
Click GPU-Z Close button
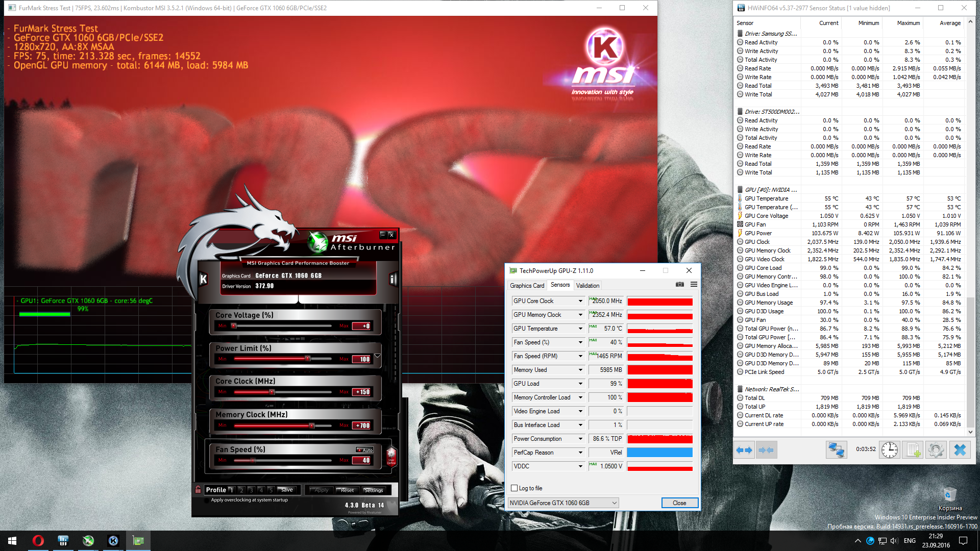coord(679,503)
